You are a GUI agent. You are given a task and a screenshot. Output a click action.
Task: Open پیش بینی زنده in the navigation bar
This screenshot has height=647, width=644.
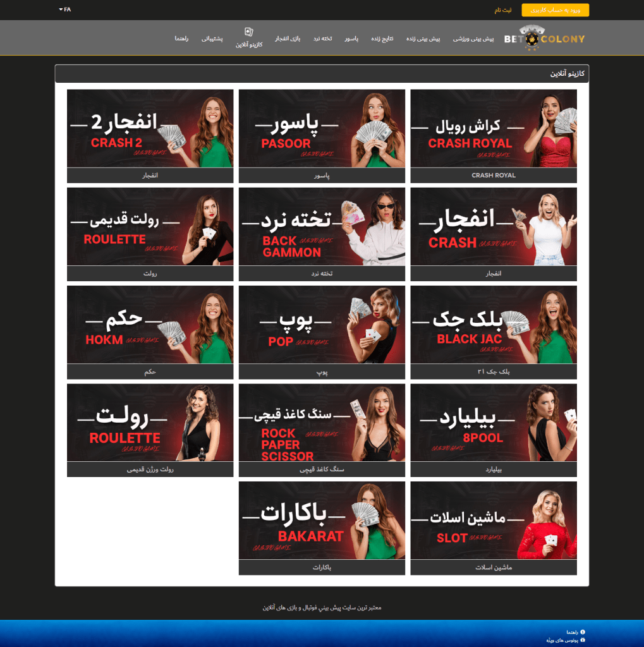pyautogui.click(x=423, y=39)
